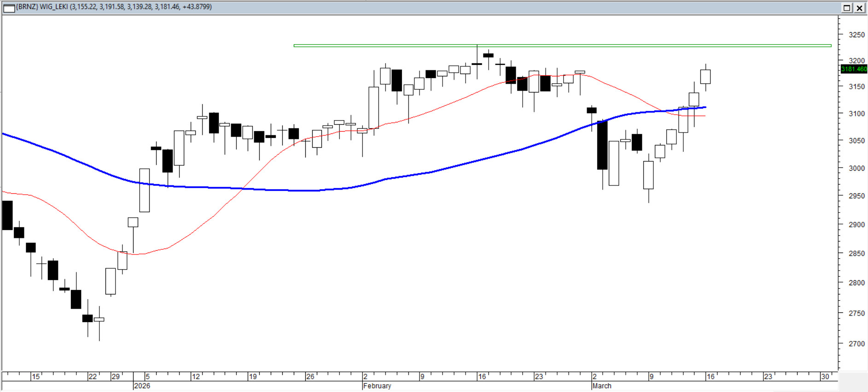
Task: Select the {BRNZ} WIG_LEKI title text
Action: pyautogui.click(x=113, y=7)
